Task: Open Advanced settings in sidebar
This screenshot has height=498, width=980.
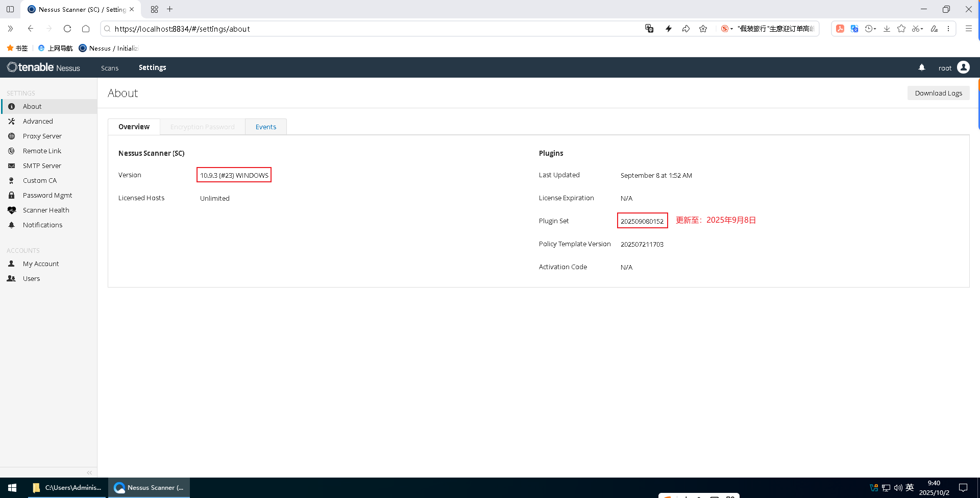Action: pos(38,121)
